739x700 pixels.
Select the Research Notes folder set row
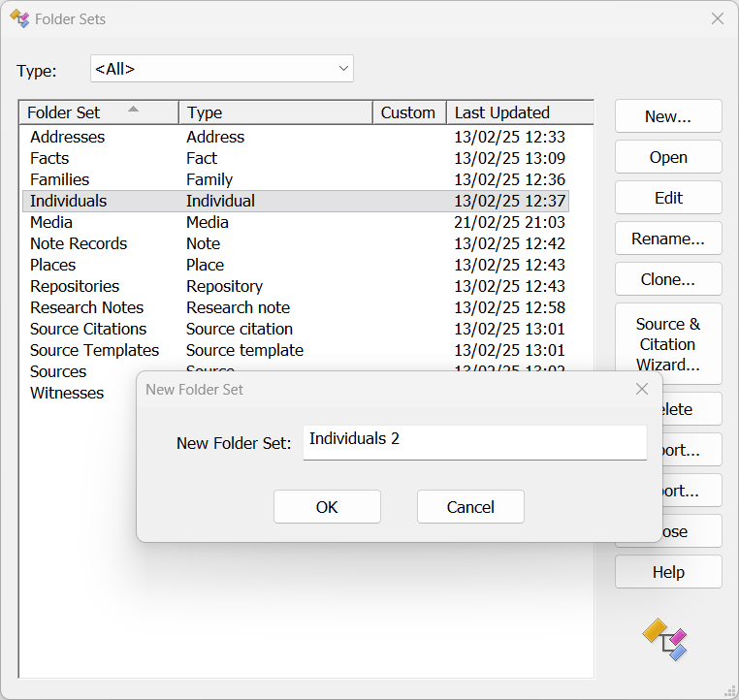pyautogui.click(x=296, y=307)
